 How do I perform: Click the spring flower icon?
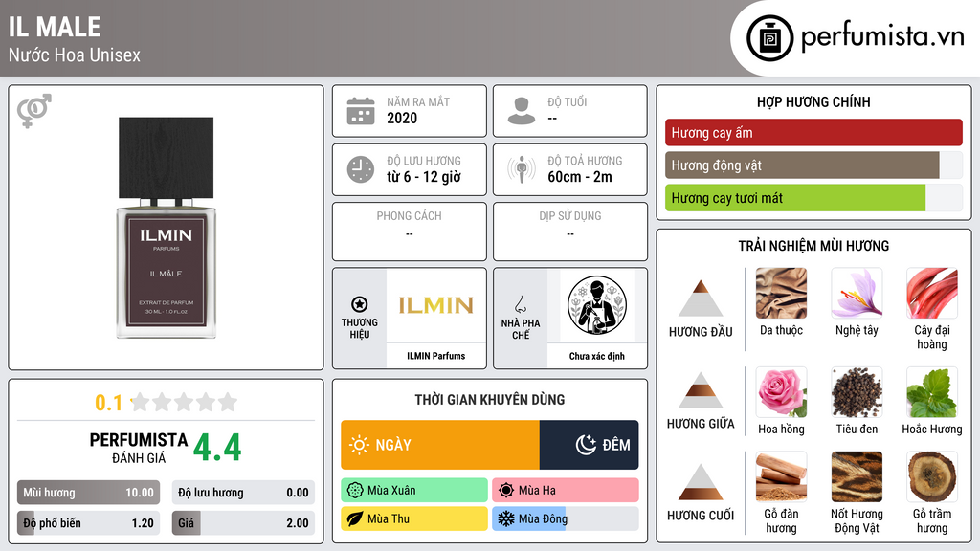(355, 490)
